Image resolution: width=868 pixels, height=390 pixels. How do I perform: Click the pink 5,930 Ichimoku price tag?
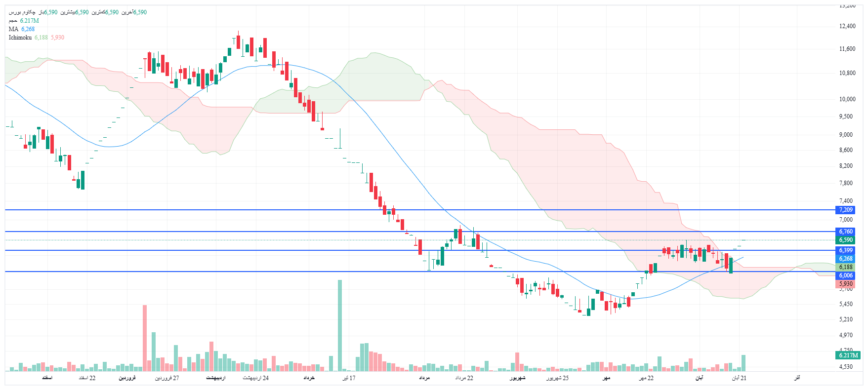pyautogui.click(x=846, y=284)
